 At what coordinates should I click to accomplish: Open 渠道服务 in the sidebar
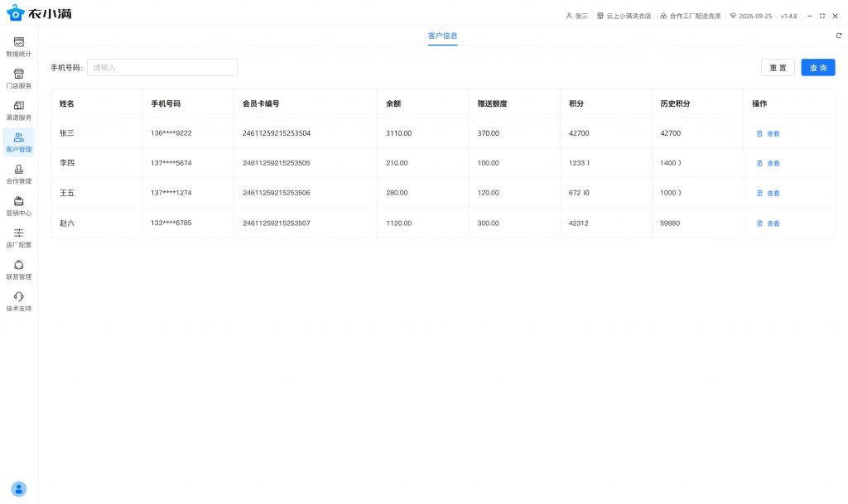point(18,110)
